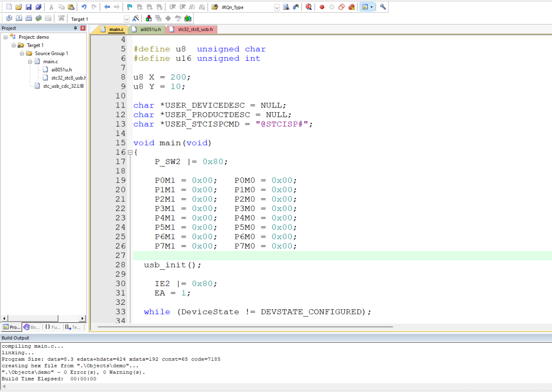Click the gray diamond run-time environment icon
552x392 pixels.
pyautogui.click(x=168, y=18)
